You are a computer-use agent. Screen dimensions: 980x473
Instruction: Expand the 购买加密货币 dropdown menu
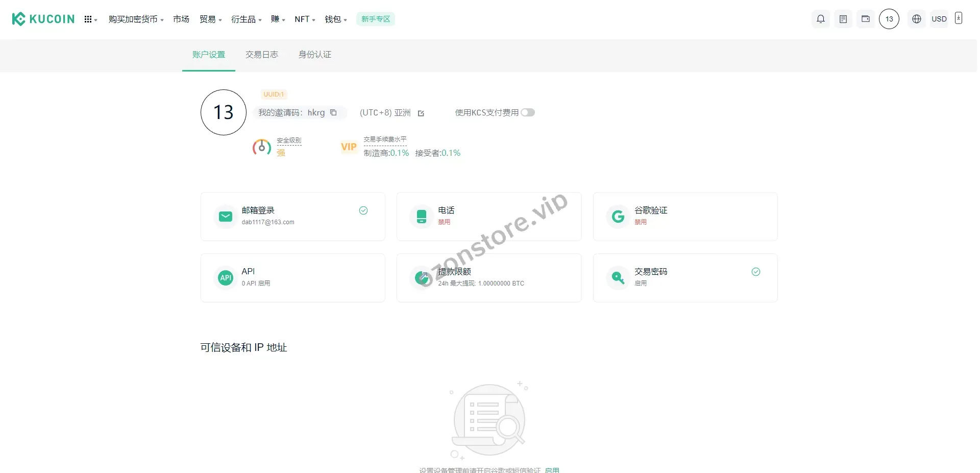[135, 19]
